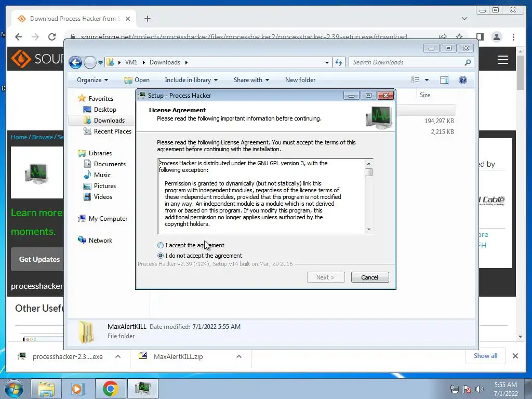Screen dimensions: 532x399
Task: Click license text scrollbar up arrow
Action: [368, 164]
